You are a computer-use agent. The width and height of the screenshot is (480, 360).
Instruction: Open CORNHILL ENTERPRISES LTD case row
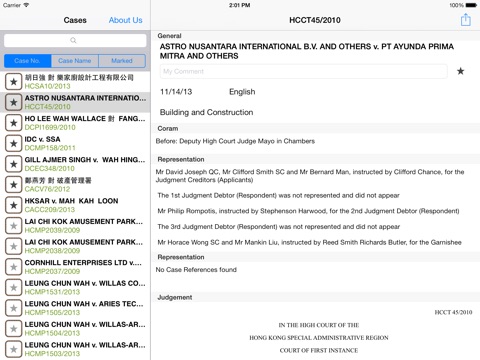75,267
